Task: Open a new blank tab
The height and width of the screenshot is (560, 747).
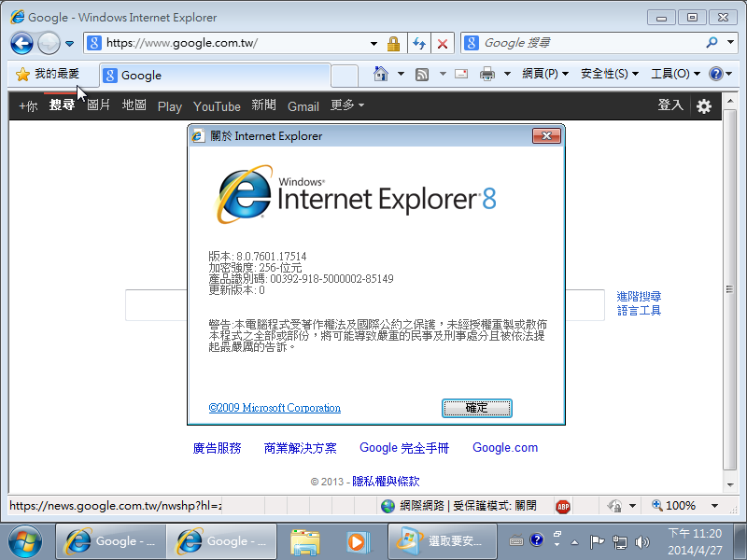Action: click(345, 76)
